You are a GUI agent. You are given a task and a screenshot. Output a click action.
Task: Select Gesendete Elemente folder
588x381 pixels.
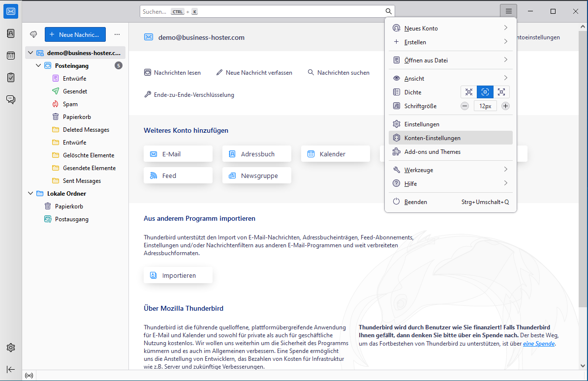click(75, 168)
